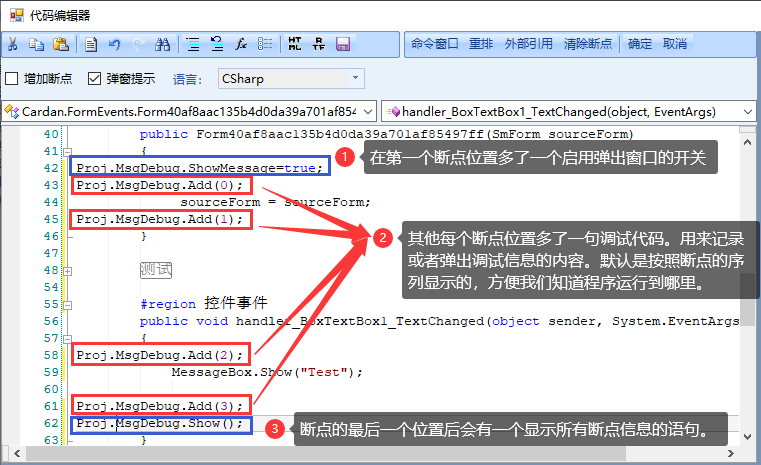
Task: Click the Cut scissors icon
Action: click(13, 44)
